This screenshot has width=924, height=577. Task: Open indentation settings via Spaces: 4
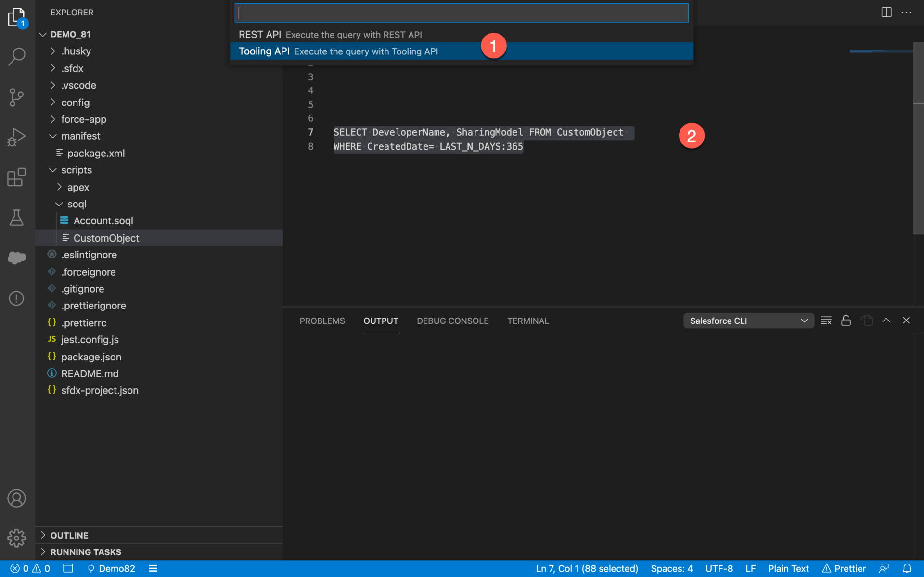tap(671, 568)
